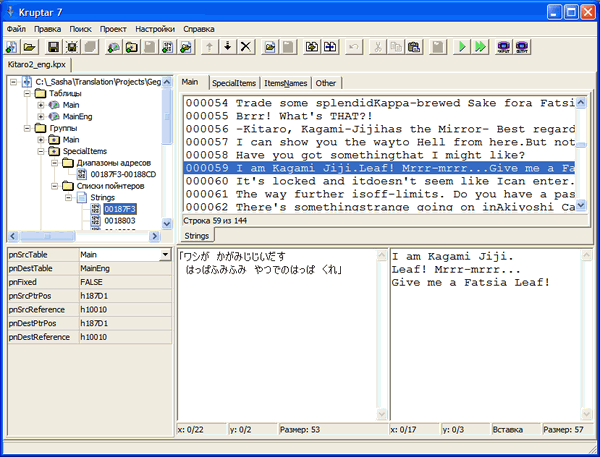Screen dimensions: 600x457
Task: Save the project with the floppy disk icon
Action: (54, 47)
